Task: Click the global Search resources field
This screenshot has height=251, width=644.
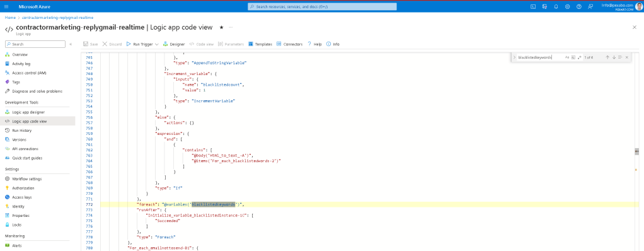Action: 322,6
